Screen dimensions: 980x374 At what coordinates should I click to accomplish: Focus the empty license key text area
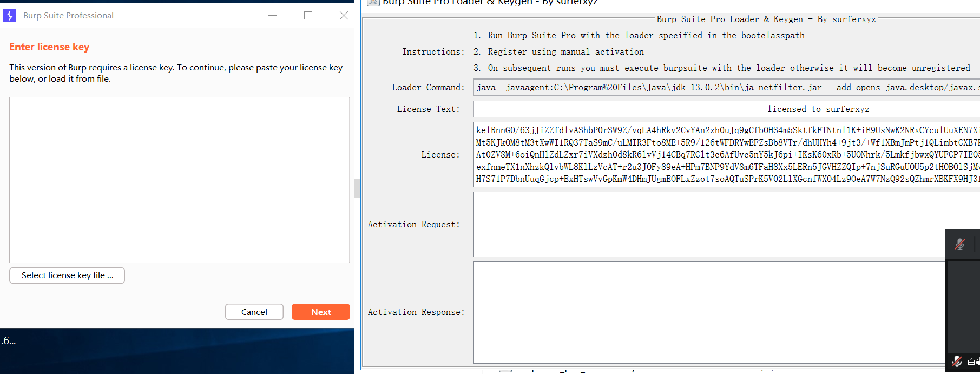[180, 180]
